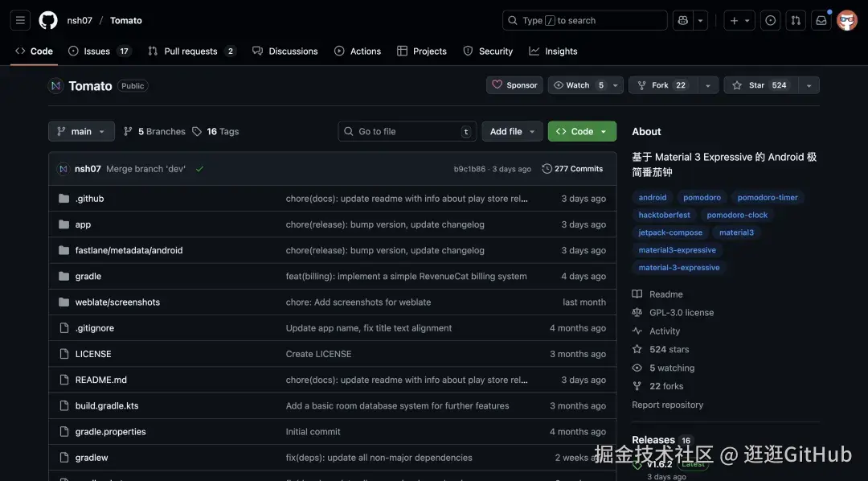Switch to the Actions tab
The height and width of the screenshot is (481, 868).
pyautogui.click(x=358, y=51)
